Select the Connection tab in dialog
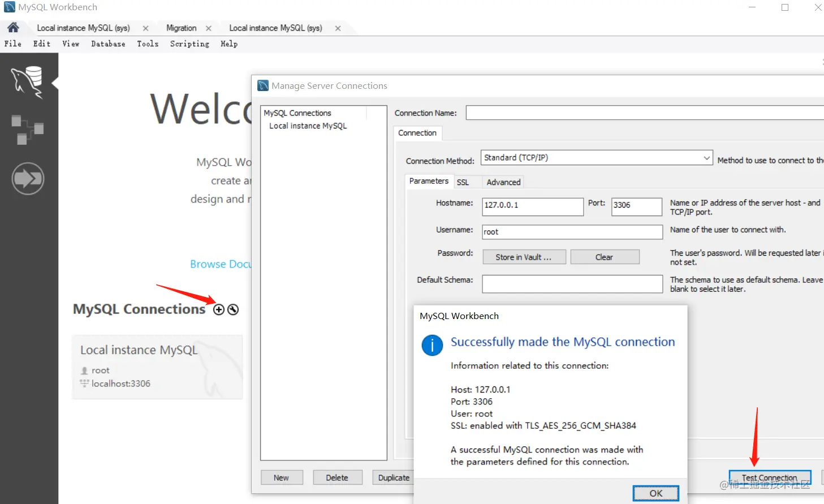 pos(417,133)
